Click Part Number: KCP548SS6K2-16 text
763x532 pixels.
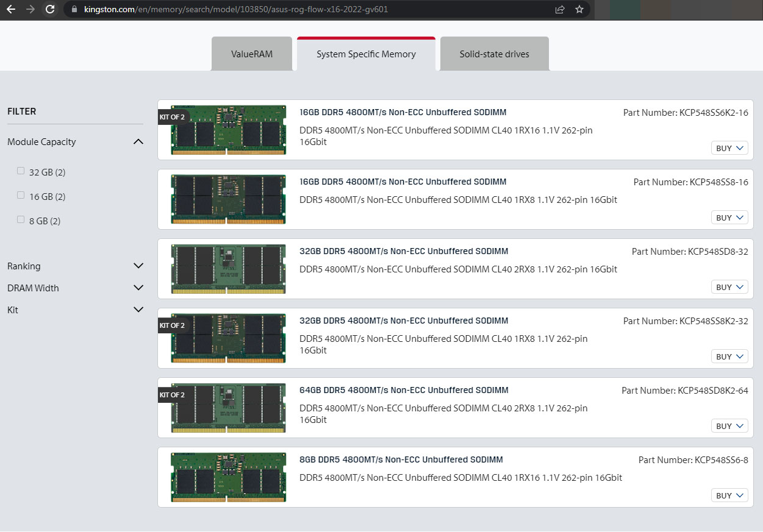686,113
